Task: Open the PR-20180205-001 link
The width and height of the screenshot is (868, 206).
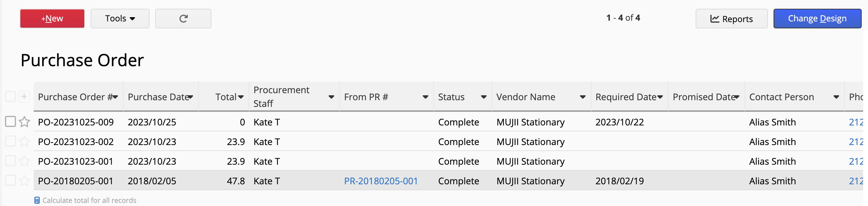Action: point(381,181)
